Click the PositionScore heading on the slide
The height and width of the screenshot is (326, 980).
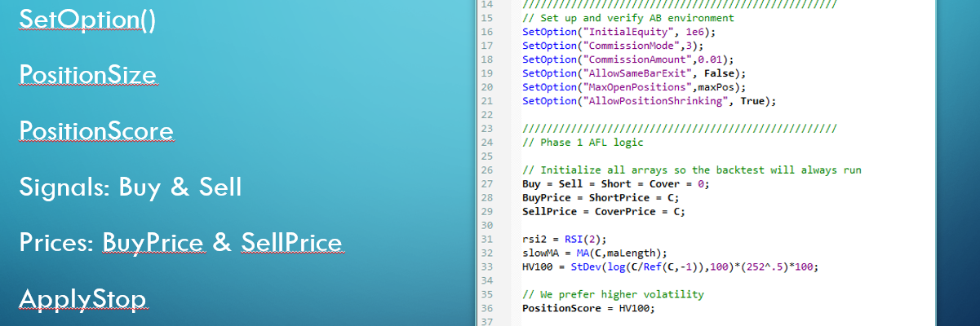pos(96,132)
